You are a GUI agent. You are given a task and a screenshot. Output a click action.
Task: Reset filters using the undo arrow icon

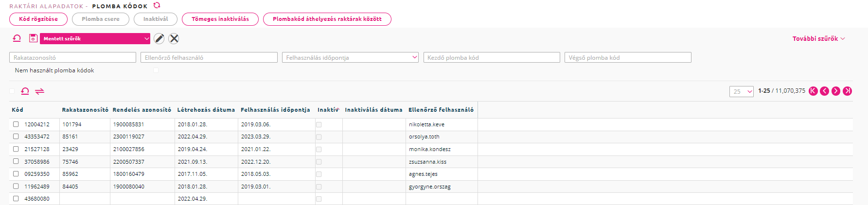click(17, 38)
